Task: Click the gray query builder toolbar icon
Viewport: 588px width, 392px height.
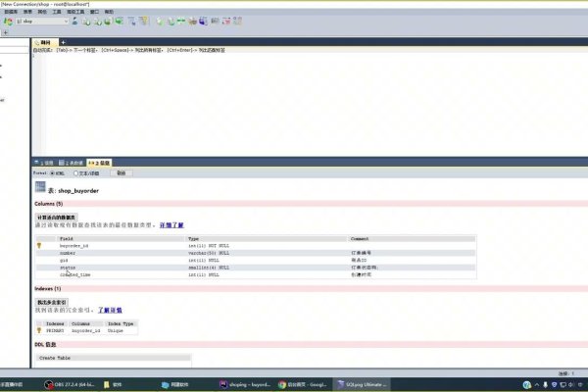Action: [x=215, y=22]
